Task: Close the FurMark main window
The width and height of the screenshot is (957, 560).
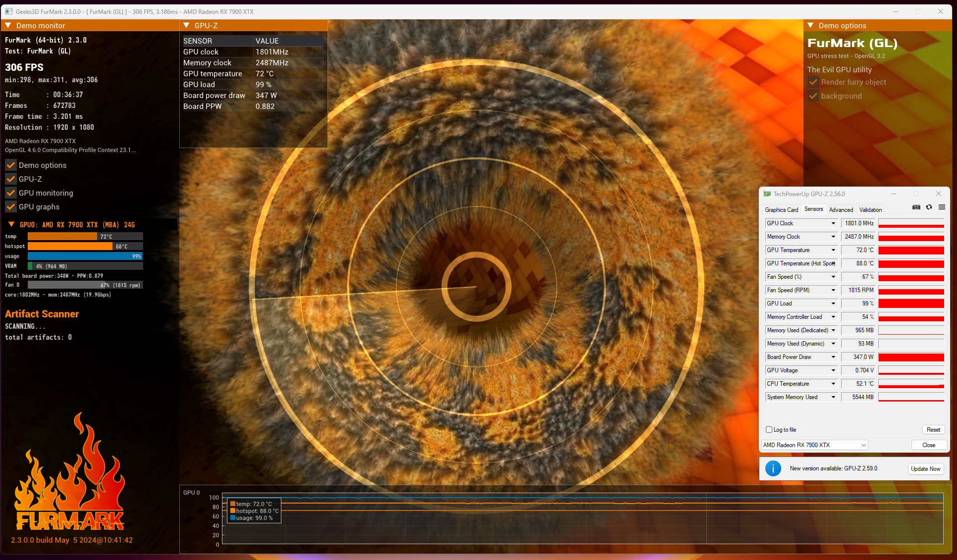Action: point(941,11)
